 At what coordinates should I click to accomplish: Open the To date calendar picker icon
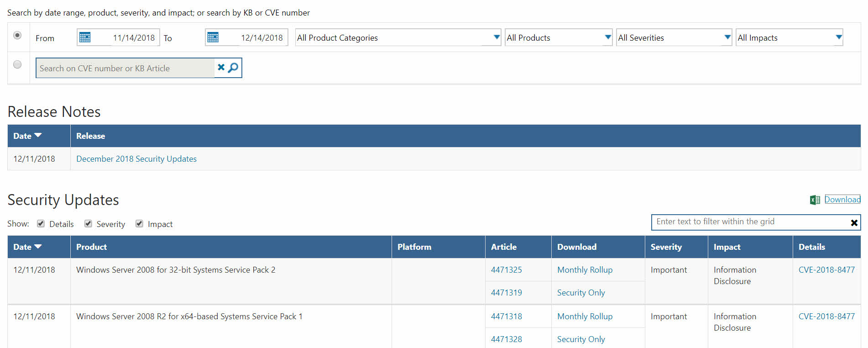tap(213, 37)
